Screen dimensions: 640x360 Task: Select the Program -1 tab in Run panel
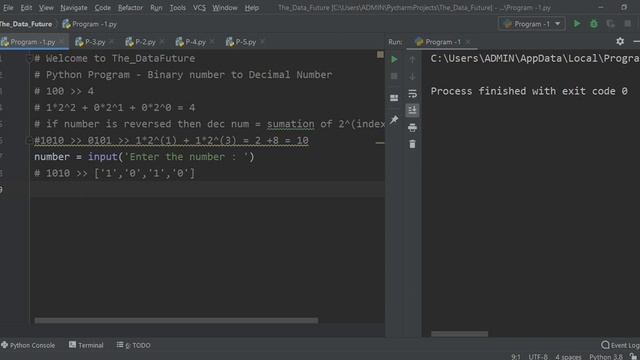443,42
